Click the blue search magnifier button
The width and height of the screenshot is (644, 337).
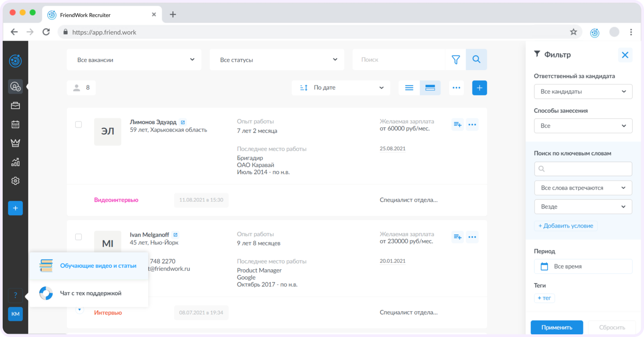[476, 60]
